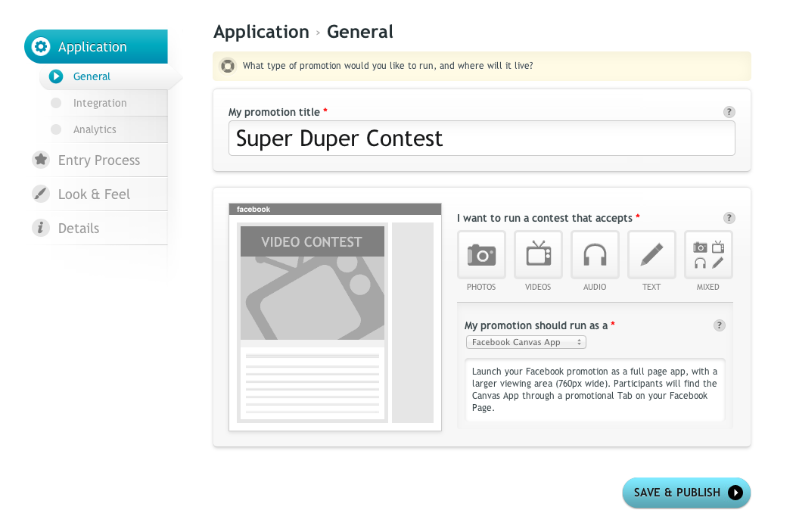The image size is (796, 532).
Task: Pick the Text pencil contest type
Action: point(651,255)
